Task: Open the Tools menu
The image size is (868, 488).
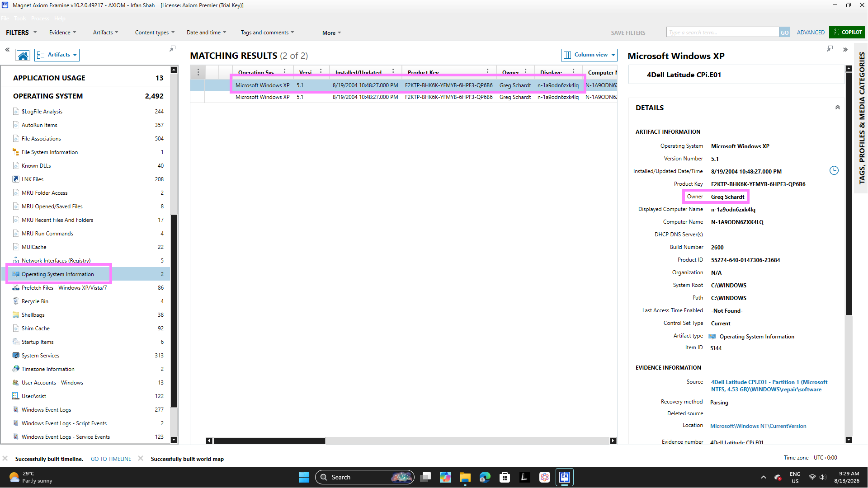Action: pos(20,19)
